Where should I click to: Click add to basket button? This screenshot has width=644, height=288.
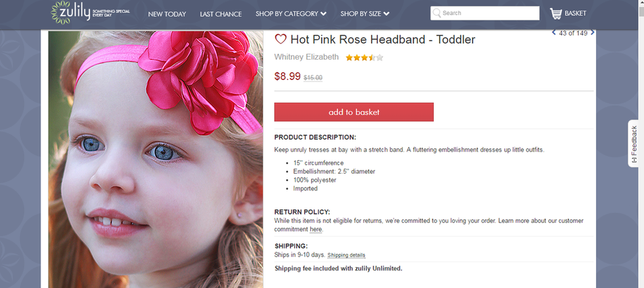click(x=354, y=112)
